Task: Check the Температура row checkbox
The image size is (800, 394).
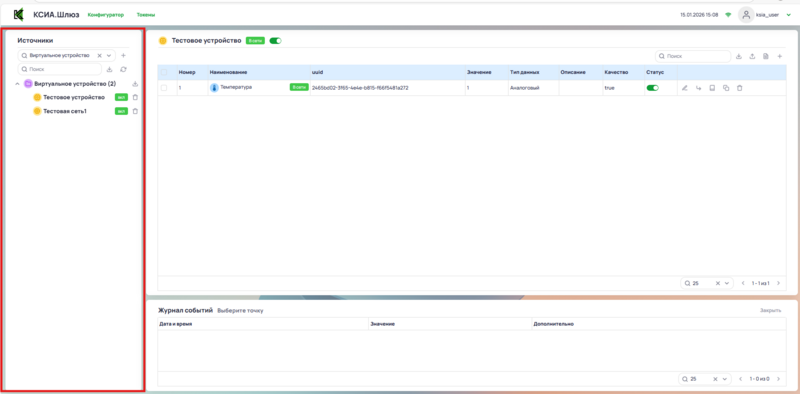Action: tap(164, 88)
